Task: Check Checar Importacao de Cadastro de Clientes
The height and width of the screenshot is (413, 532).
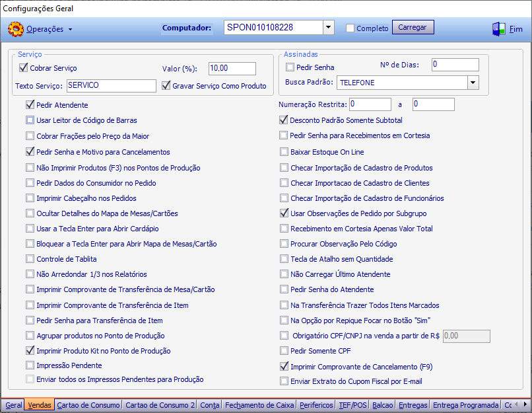Action: (x=284, y=183)
